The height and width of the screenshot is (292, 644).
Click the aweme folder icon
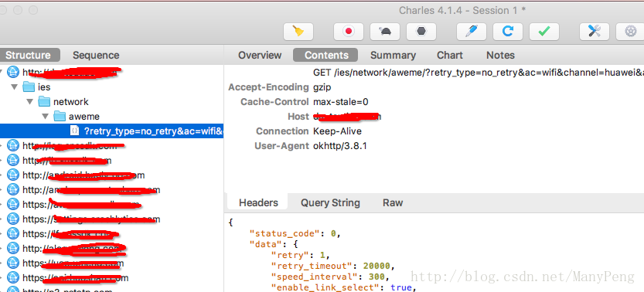[x=60, y=117]
